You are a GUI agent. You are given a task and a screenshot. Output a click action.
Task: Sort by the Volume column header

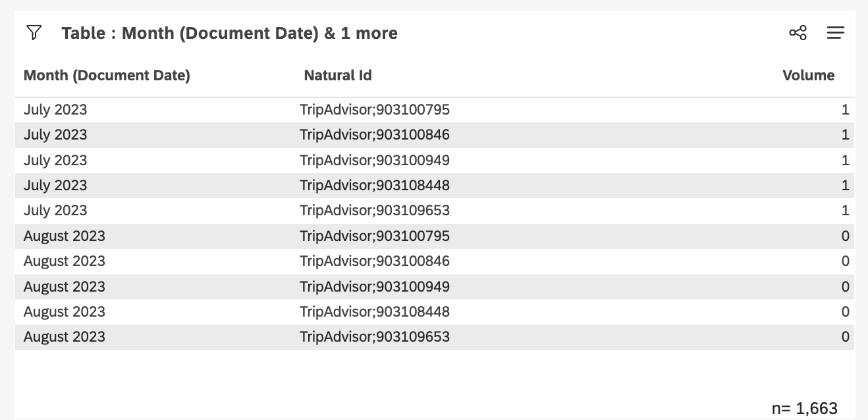coord(809,75)
